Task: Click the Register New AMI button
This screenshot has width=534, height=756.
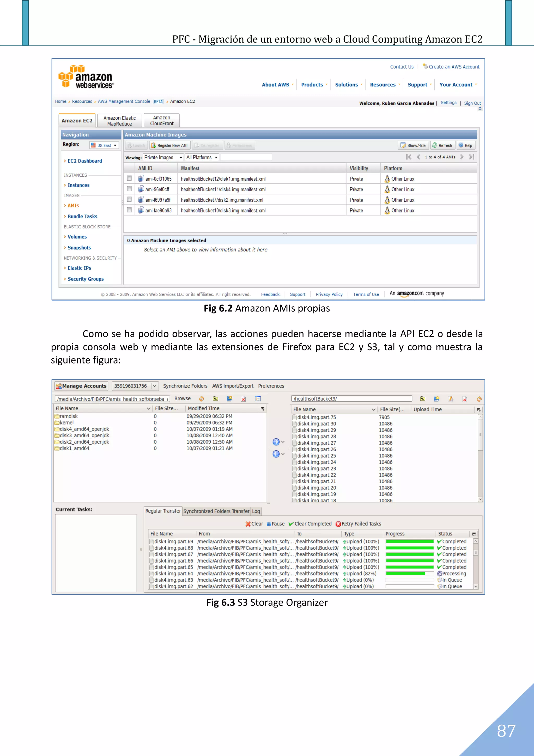Action: [x=170, y=146]
